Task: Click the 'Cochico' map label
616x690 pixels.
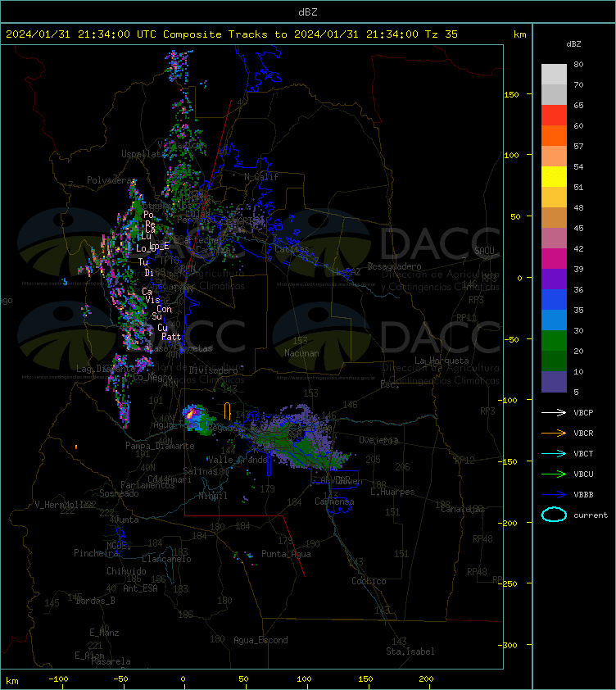Action: coord(369,581)
